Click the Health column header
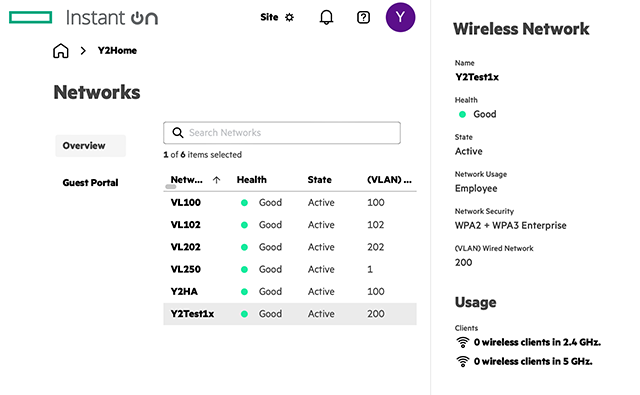Viewport: 640px width, 395px height. (x=251, y=180)
